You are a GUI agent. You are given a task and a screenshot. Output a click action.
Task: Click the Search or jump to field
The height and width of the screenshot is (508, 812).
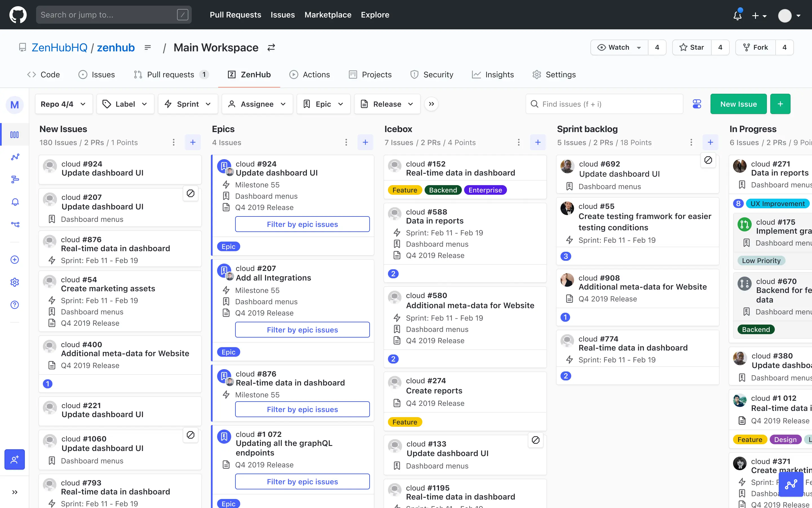tap(114, 15)
